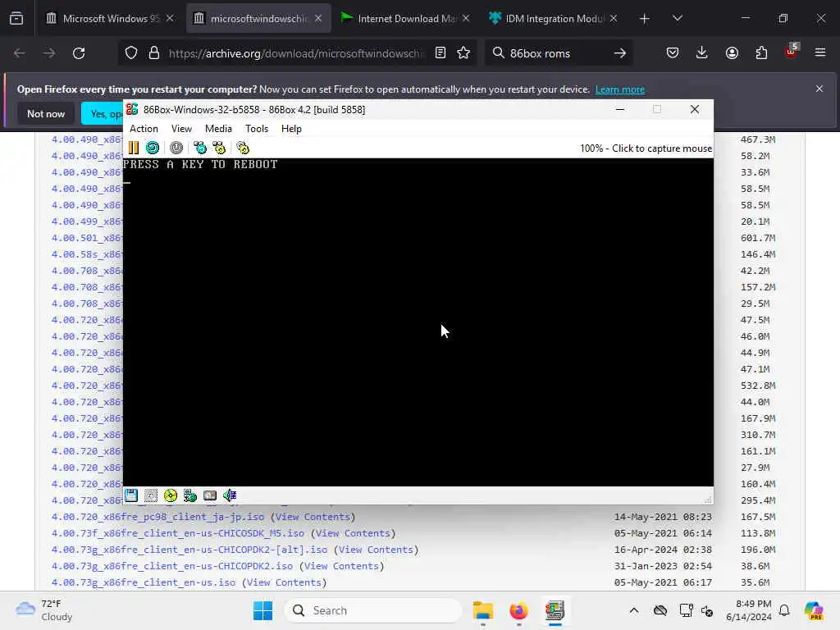Click the taskbar Search box
The width and height of the screenshot is (840, 630).
click(x=373, y=610)
